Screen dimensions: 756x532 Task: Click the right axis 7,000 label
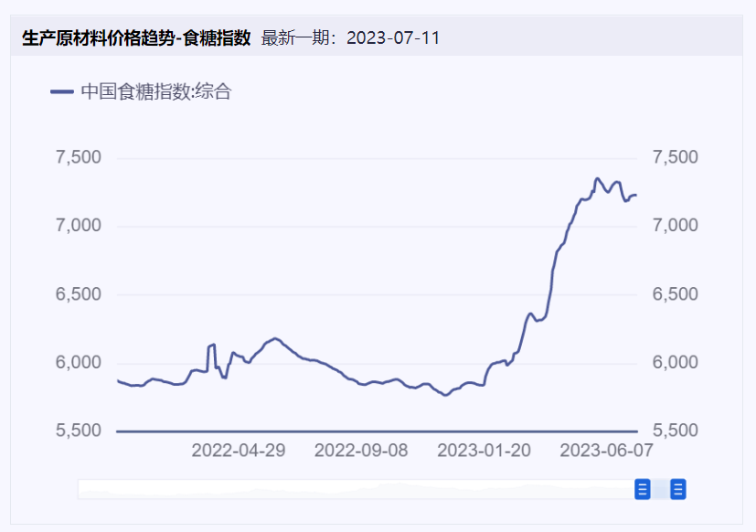(676, 226)
